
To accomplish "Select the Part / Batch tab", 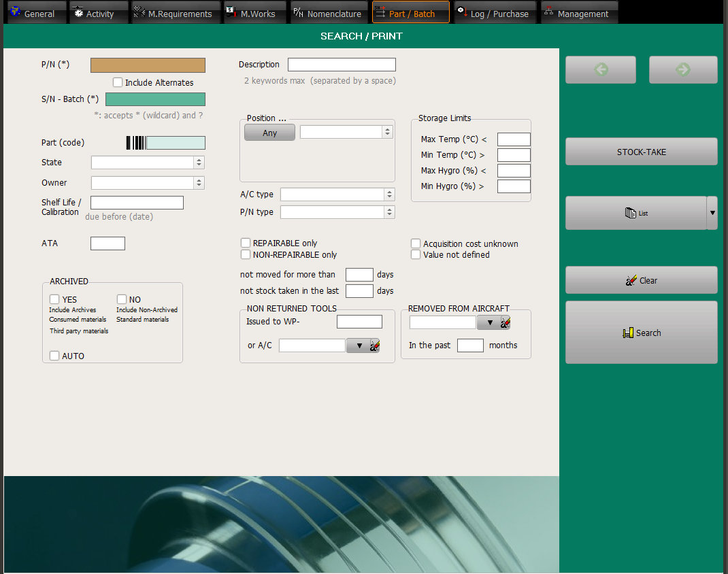I will pos(411,12).
